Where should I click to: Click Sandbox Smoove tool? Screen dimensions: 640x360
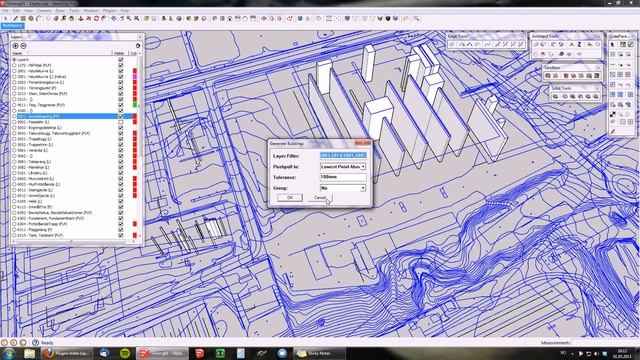coord(566,76)
